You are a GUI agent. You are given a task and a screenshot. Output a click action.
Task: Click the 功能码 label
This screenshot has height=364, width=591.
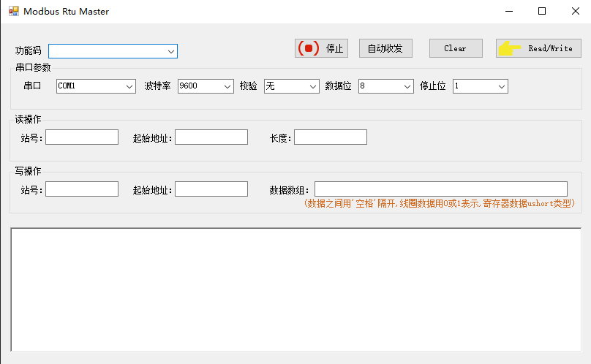coord(29,51)
